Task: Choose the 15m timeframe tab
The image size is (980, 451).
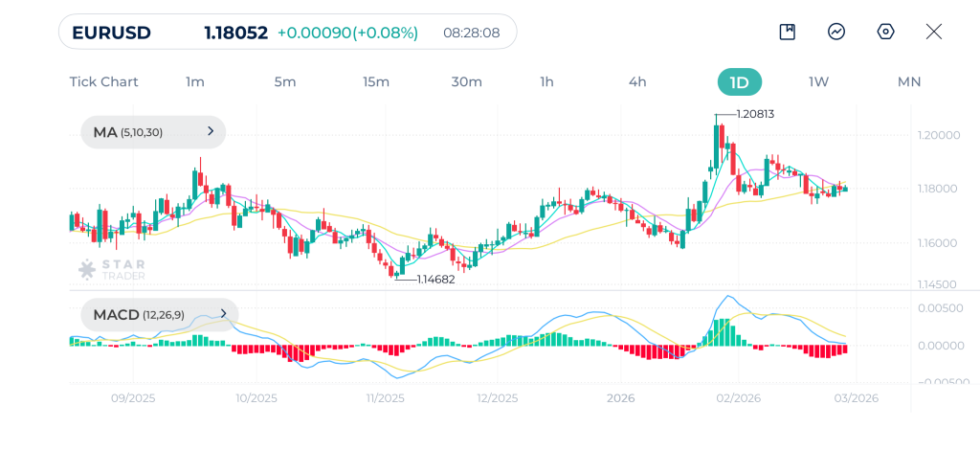Action: [376, 81]
